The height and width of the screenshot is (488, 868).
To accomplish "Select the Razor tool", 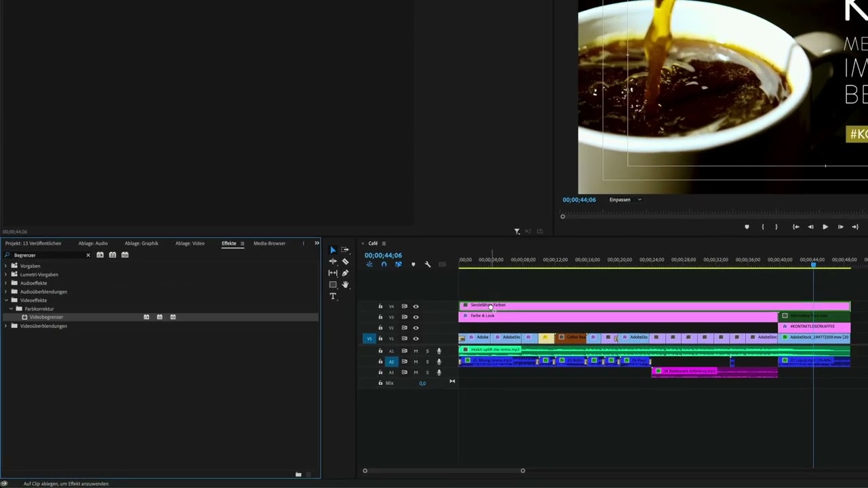I will (x=345, y=262).
